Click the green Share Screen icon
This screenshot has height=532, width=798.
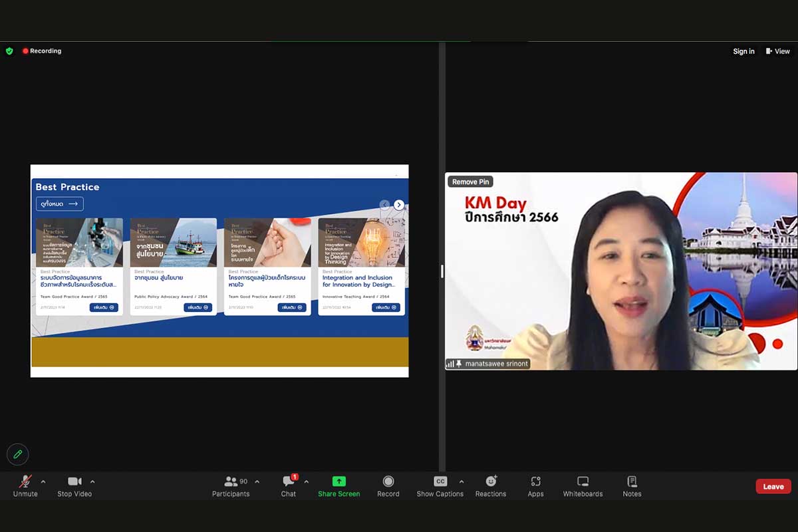(338, 481)
